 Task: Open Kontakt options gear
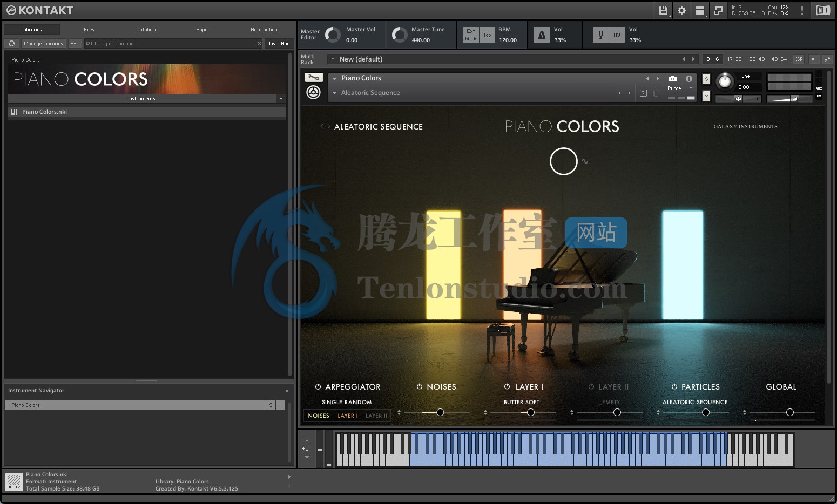click(x=681, y=10)
